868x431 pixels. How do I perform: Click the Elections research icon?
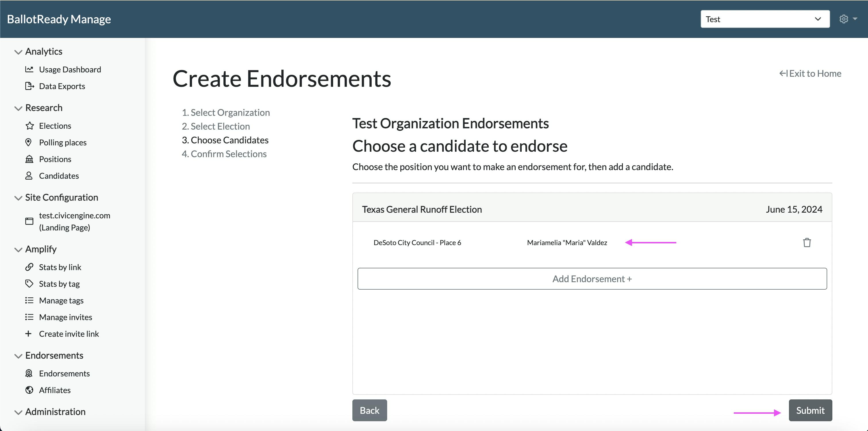29,126
